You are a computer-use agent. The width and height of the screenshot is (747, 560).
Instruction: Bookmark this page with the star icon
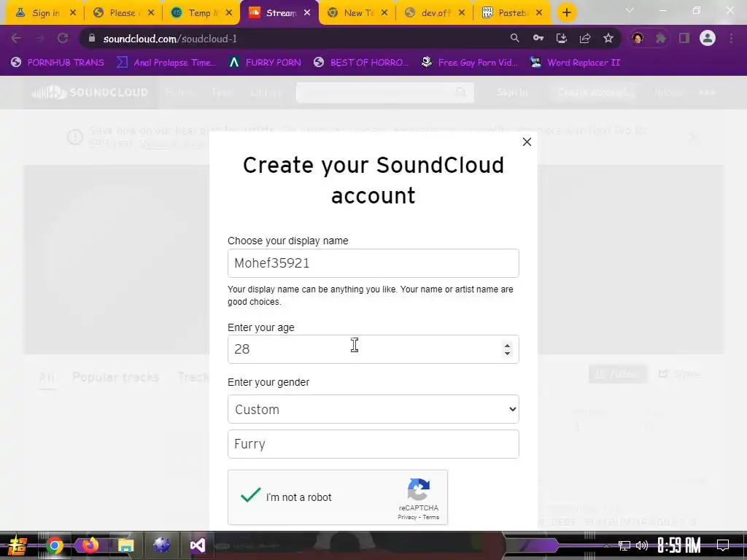pyautogui.click(x=608, y=38)
